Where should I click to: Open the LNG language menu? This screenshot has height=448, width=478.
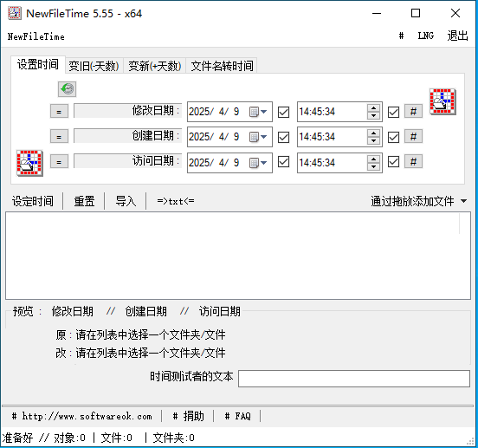(425, 36)
